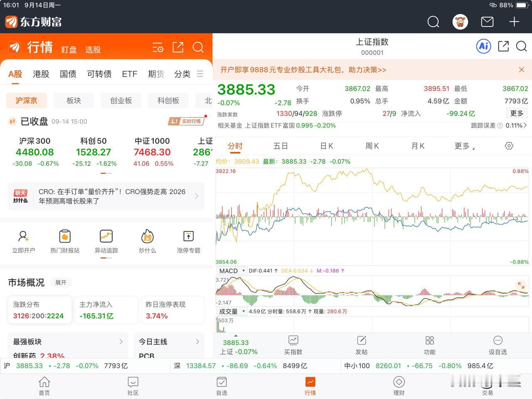The width and height of the screenshot is (532, 399).
Task: Share the 上证指数 page
Action: pos(503,46)
